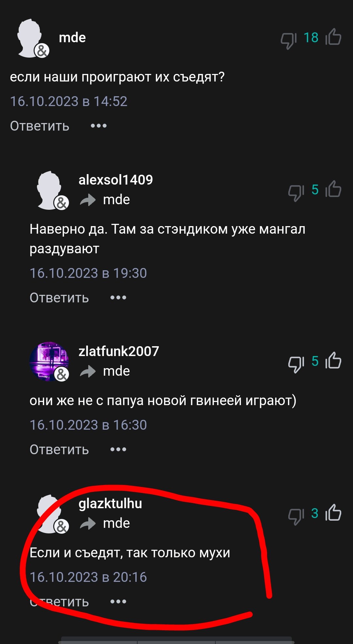
Task: Open more options under alexsol1409's reply
Action: 118,298
